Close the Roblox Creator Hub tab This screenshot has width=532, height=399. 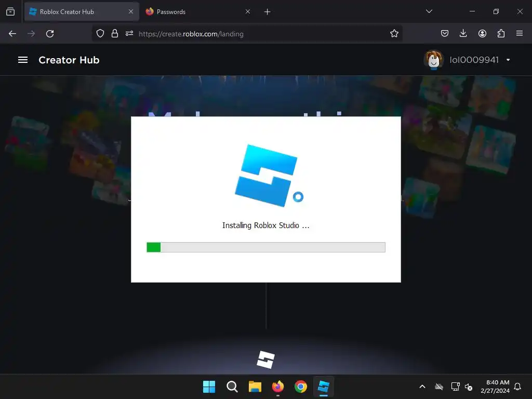(x=131, y=11)
